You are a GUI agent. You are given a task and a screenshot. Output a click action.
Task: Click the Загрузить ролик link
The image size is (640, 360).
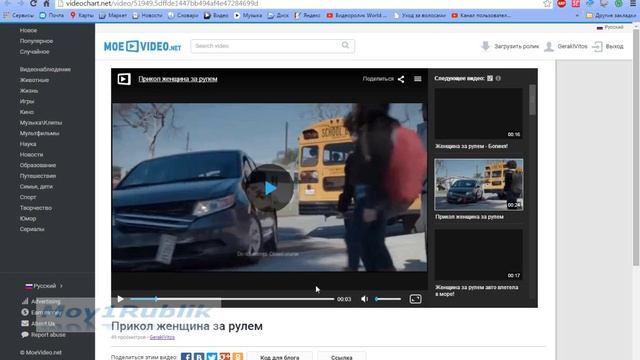[x=516, y=47]
